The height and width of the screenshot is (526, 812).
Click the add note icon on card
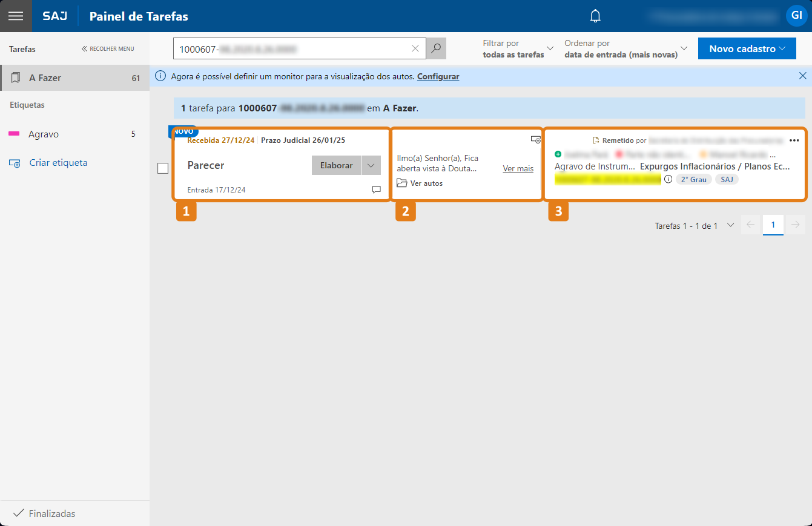point(535,140)
